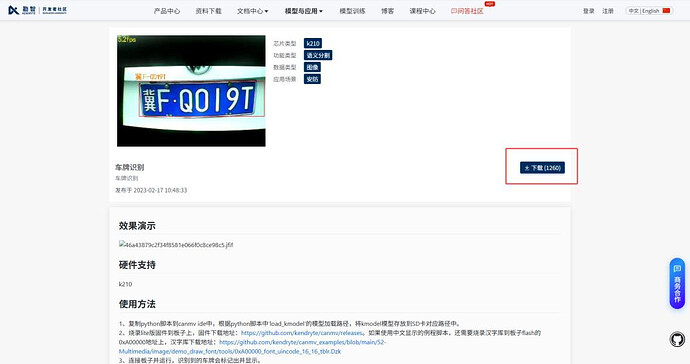Open the github.com/kendryte/canmv/releases link

pos(302,333)
